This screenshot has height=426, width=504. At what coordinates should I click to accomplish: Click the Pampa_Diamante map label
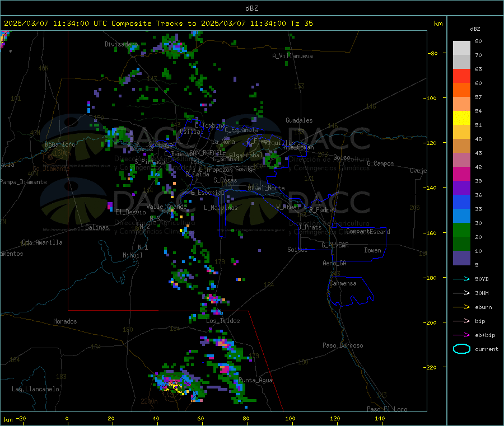coord(23,182)
